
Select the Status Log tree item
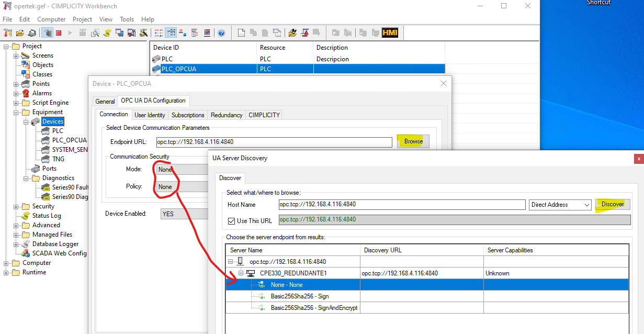pos(47,216)
